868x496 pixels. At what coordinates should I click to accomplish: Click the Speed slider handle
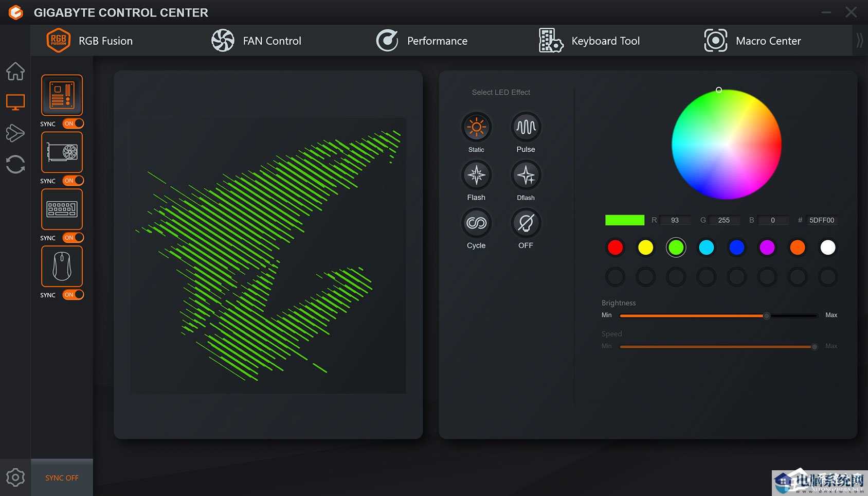pos(814,347)
